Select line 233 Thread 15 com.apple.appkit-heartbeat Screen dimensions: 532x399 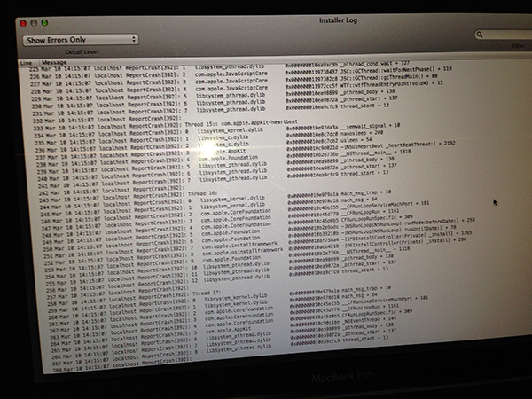click(165, 124)
